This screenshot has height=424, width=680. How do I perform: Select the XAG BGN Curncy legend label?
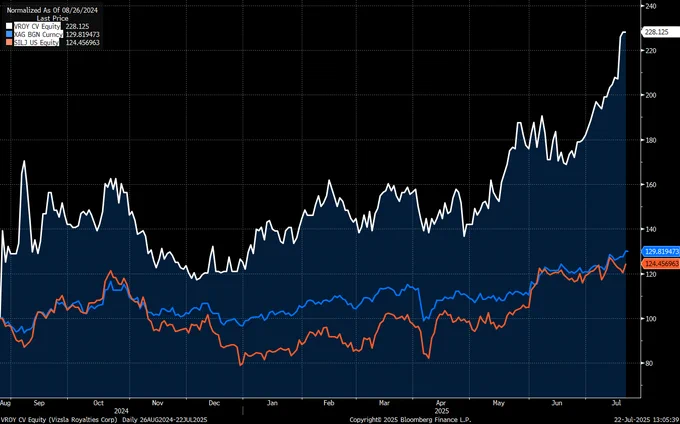tap(38, 34)
